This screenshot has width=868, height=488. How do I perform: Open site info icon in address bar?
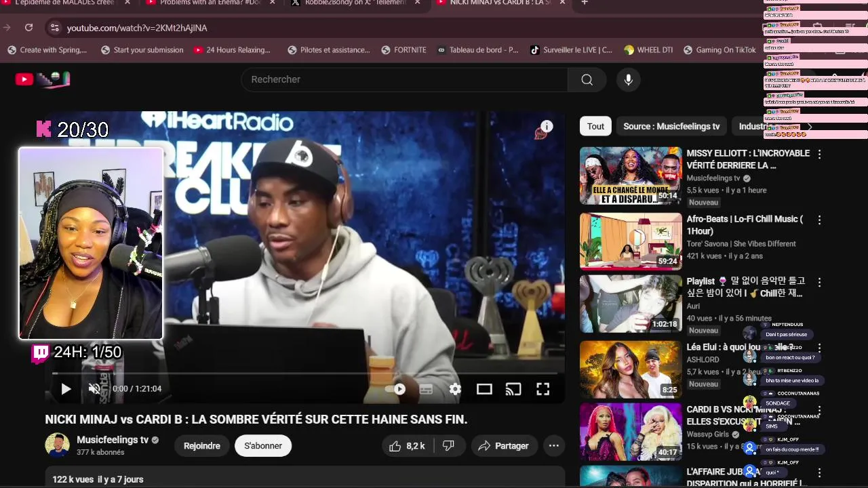(x=55, y=28)
